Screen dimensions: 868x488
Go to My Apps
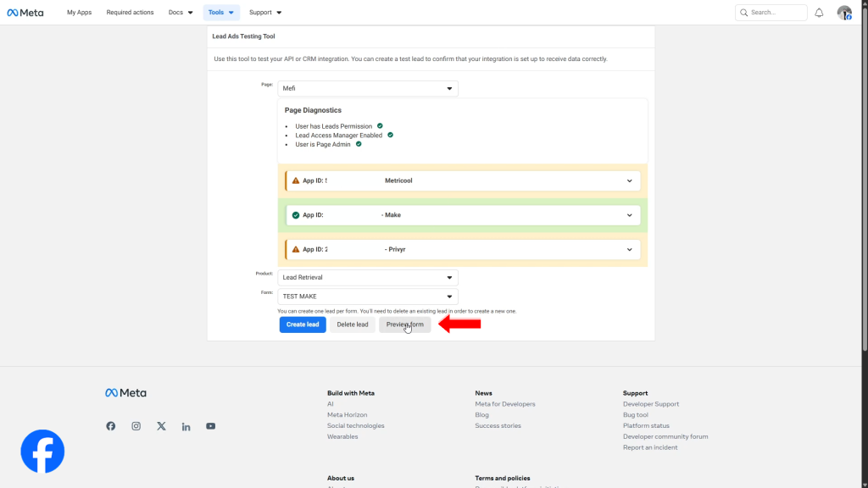(x=79, y=12)
